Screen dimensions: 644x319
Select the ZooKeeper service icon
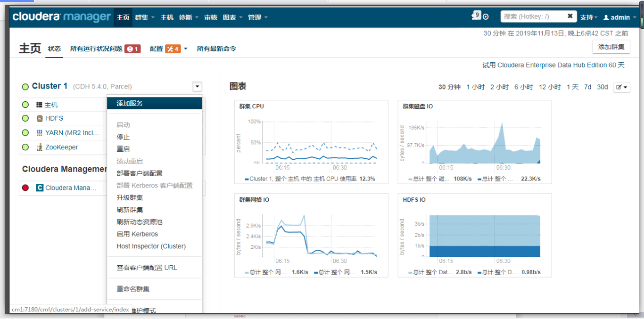click(39, 147)
